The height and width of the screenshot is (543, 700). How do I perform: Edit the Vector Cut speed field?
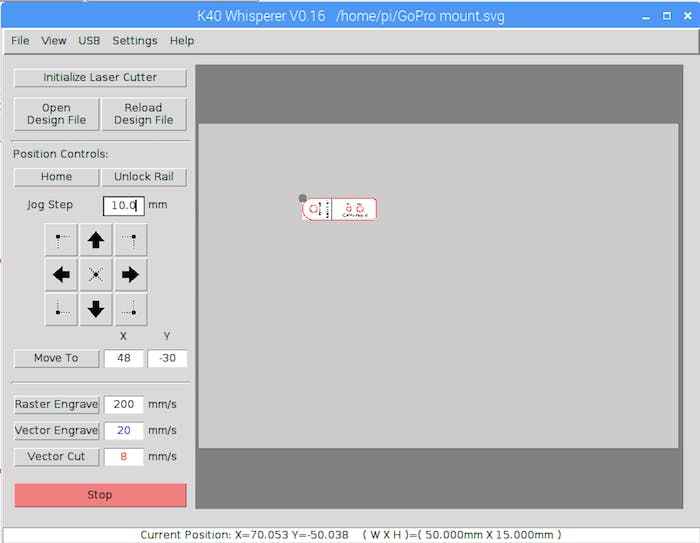click(x=124, y=457)
